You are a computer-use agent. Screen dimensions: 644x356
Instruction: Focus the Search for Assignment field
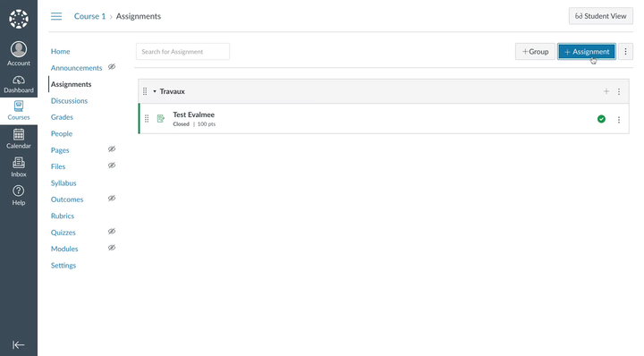pos(182,51)
